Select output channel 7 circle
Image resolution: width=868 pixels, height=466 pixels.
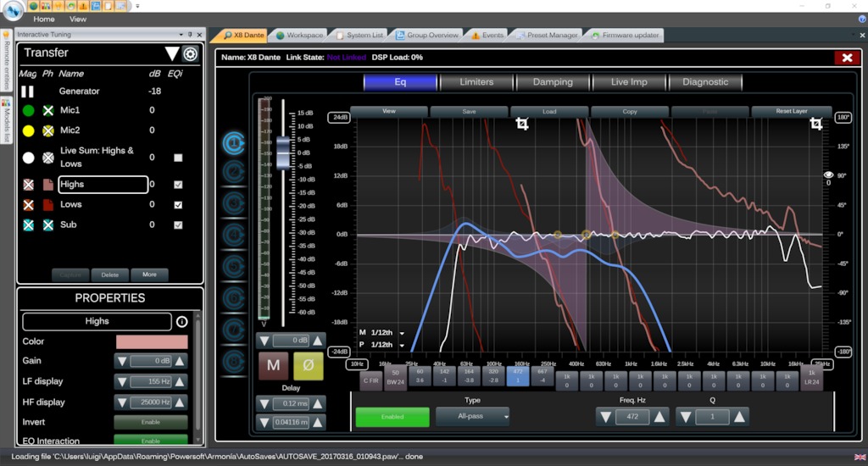coord(234,330)
